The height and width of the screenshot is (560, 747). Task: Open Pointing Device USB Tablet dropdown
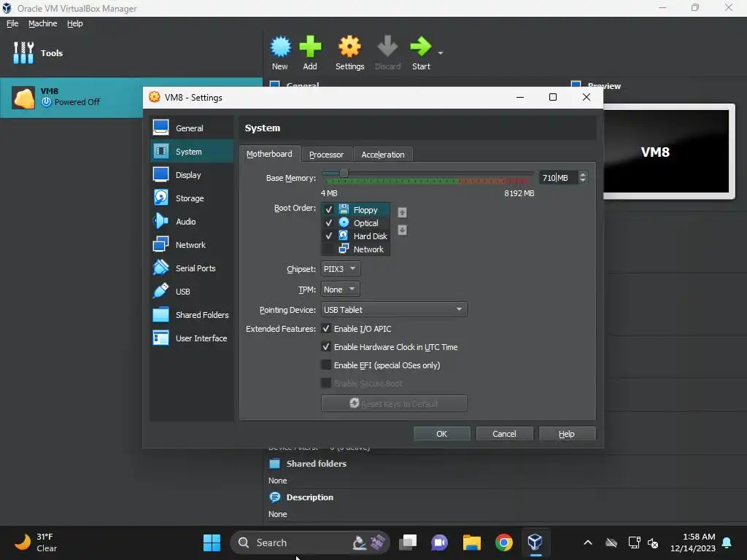click(x=394, y=309)
